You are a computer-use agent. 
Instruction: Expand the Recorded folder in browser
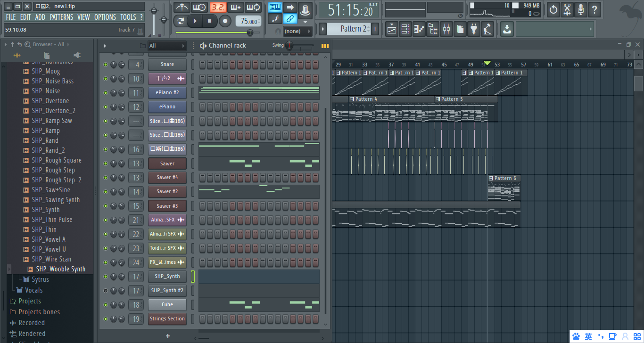tap(32, 323)
